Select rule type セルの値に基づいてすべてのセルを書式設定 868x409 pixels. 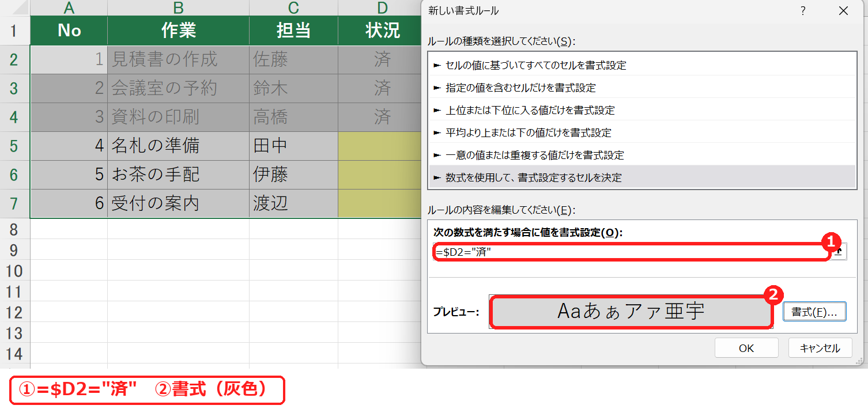(x=641, y=65)
